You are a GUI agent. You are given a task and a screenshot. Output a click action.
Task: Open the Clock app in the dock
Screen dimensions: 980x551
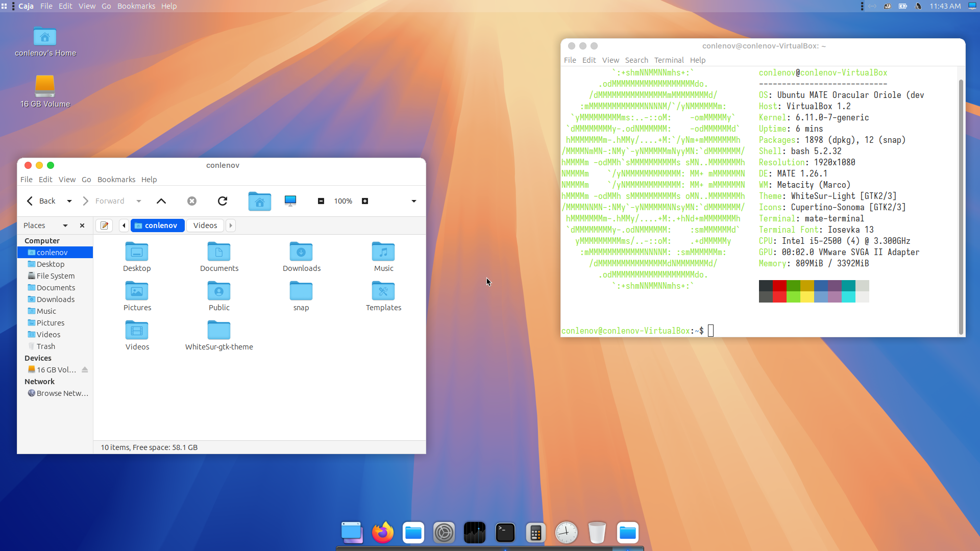pyautogui.click(x=567, y=533)
